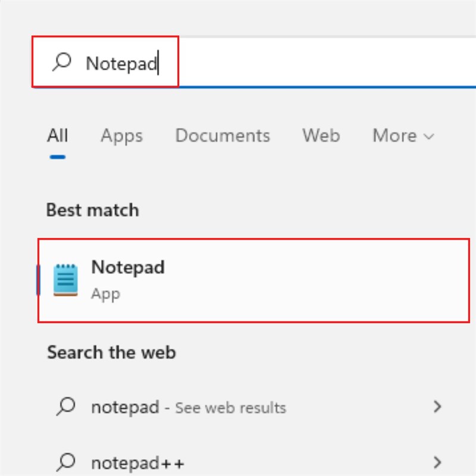Click the "App" label under Notepad
The image size is (476, 476).
tap(105, 293)
